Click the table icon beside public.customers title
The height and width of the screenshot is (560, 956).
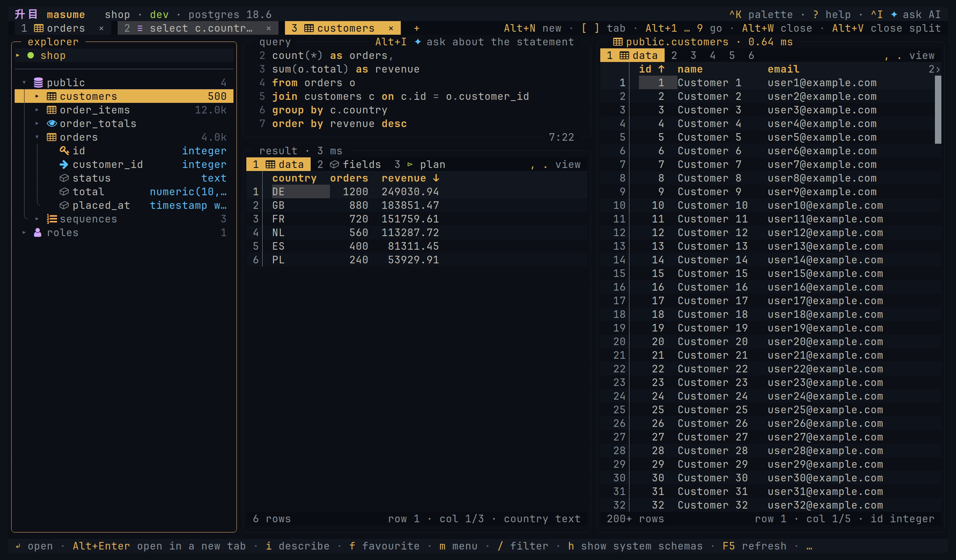tap(618, 42)
